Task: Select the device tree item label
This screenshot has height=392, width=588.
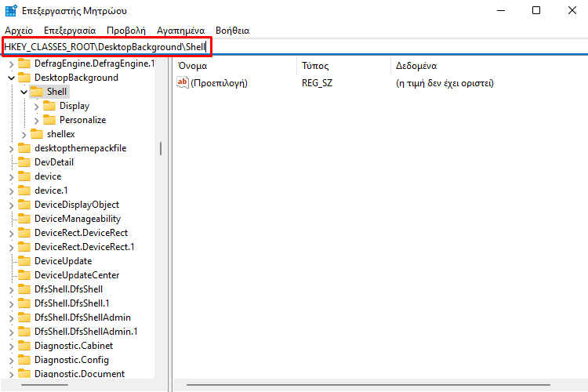Action: pyautogui.click(x=48, y=176)
